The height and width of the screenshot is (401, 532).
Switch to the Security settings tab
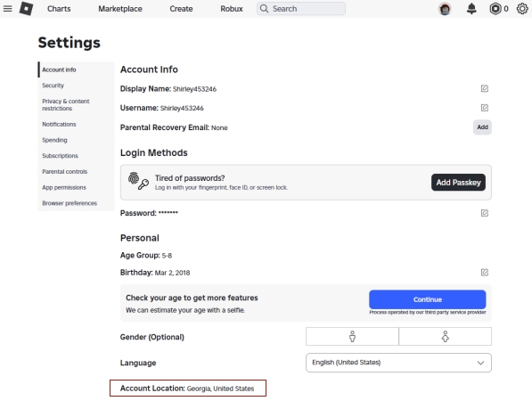[76, 86]
